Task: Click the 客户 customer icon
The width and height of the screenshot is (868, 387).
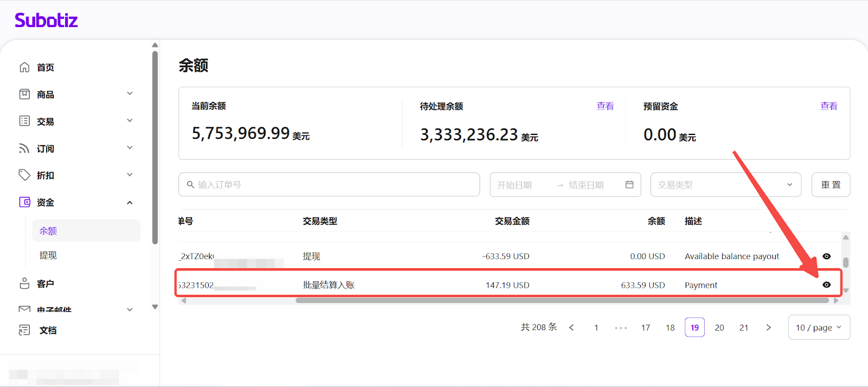Action: click(24, 283)
